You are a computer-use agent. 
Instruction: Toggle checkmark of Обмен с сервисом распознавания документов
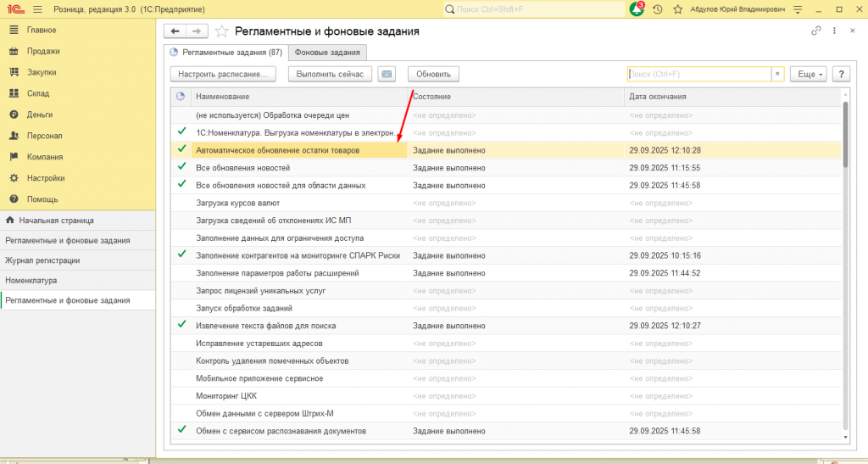(x=181, y=430)
